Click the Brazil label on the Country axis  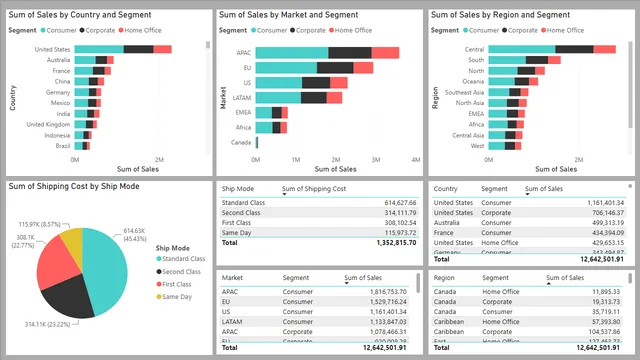point(63,146)
